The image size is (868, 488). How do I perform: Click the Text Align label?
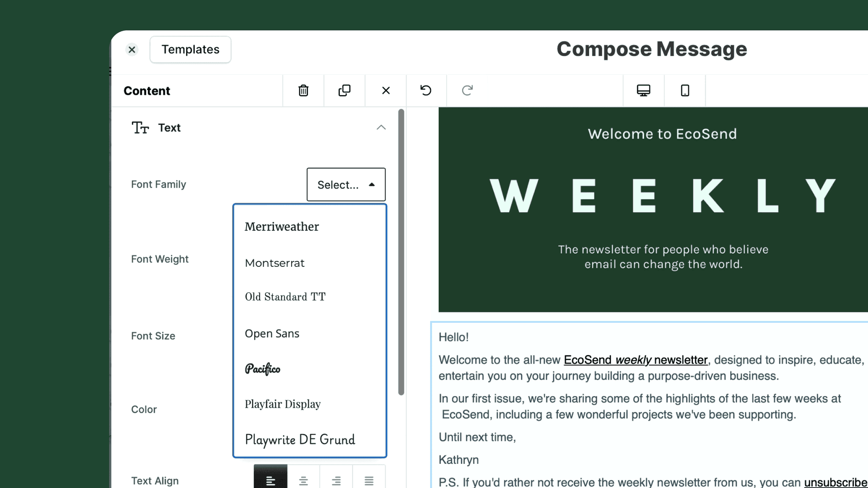point(155,481)
